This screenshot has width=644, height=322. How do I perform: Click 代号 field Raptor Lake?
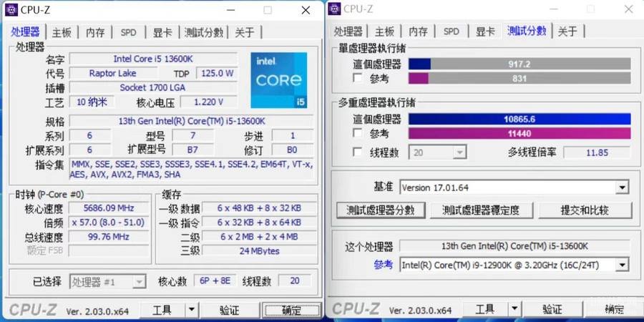(x=112, y=73)
